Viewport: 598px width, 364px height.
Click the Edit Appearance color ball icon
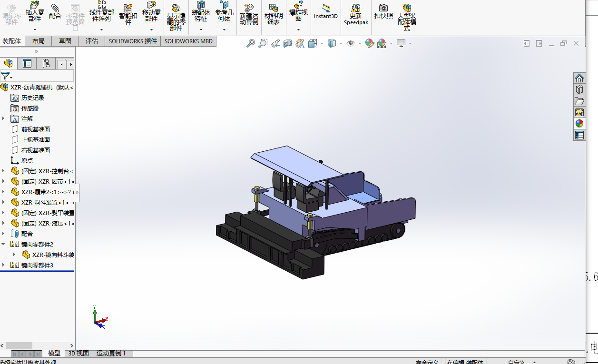370,43
